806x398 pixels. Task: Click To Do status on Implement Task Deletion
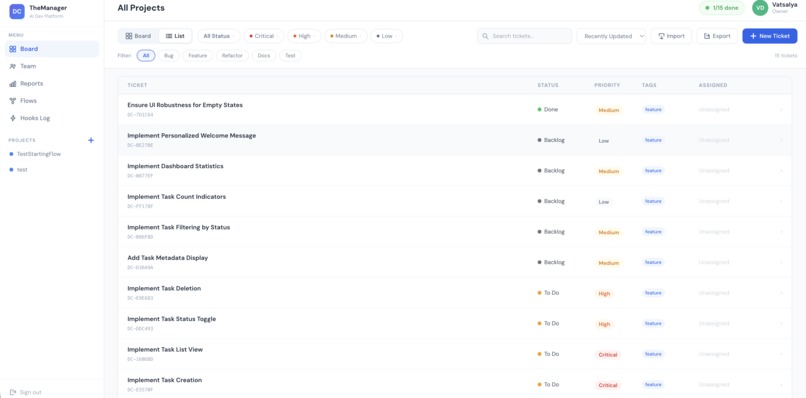tap(548, 293)
